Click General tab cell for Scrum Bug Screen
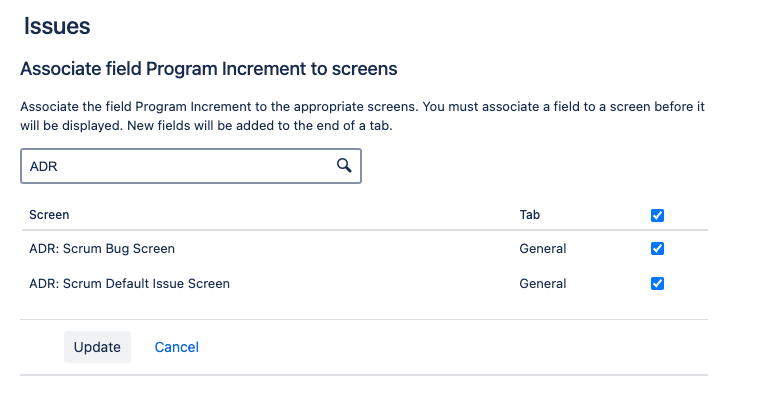Screen dimensions: 757x402 (x=542, y=249)
